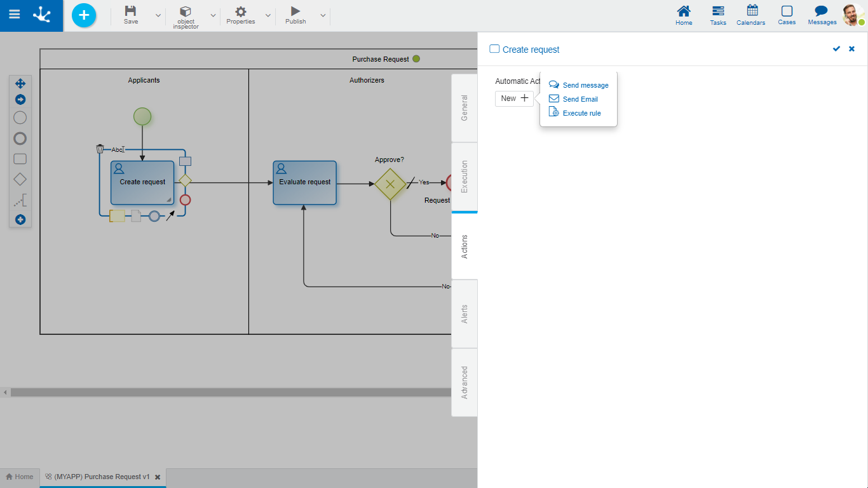Image resolution: width=868 pixels, height=488 pixels.
Task: Switch to Home bottom tab
Action: click(x=20, y=477)
